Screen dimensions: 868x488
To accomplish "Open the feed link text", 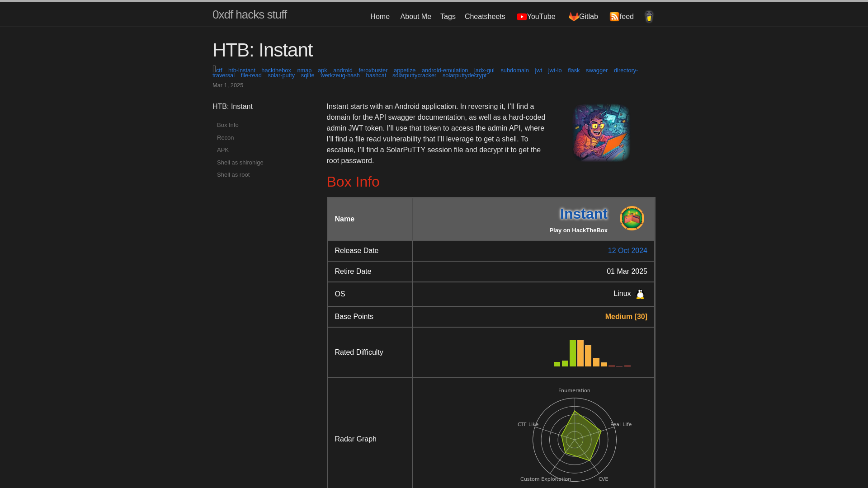I will [x=627, y=17].
